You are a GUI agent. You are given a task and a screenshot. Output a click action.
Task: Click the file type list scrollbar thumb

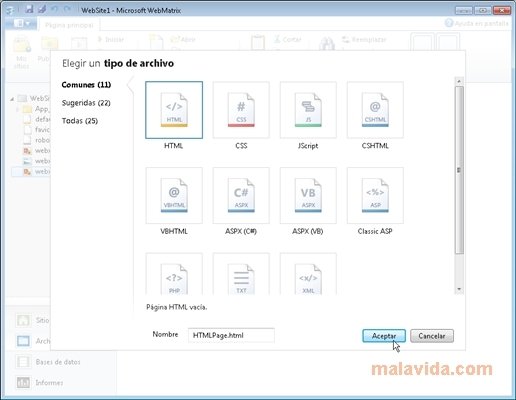[x=459, y=170]
